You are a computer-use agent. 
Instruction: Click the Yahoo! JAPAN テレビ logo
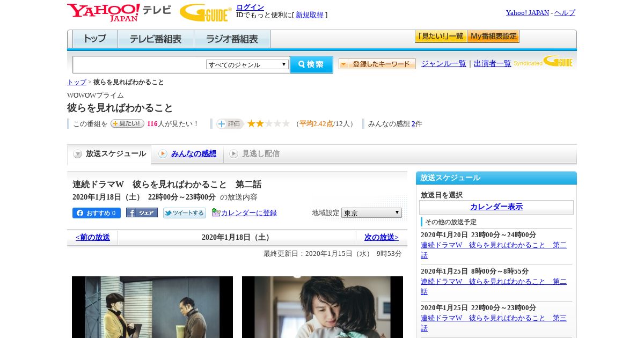(119, 12)
